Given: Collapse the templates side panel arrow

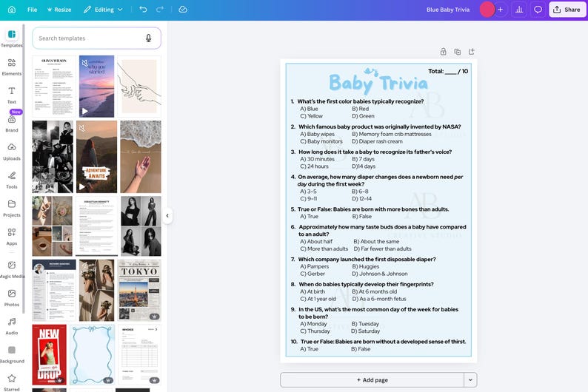Looking at the screenshot, I should click(167, 216).
